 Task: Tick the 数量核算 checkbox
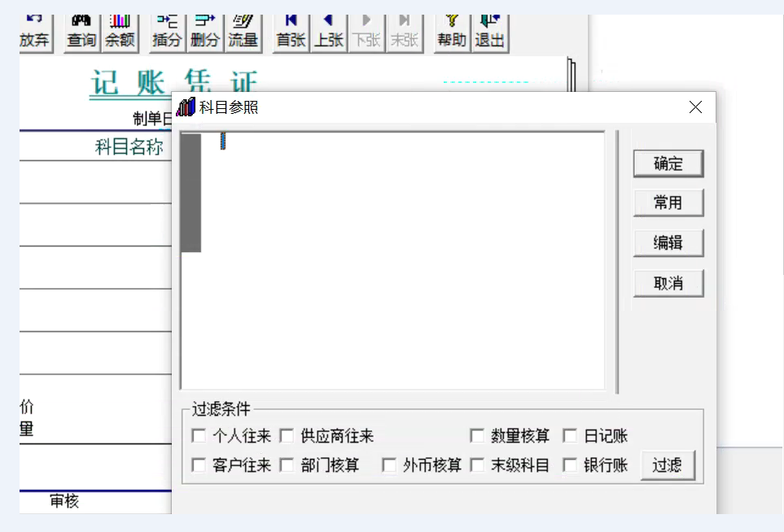tap(477, 435)
